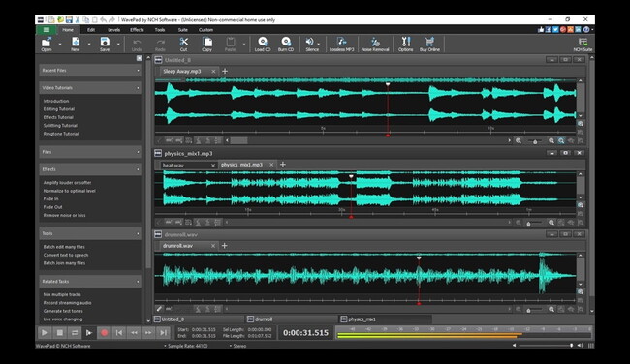This screenshot has width=630, height=364.
Task: Click the Play button in transport bar
Action: click(x=45, y=332)
